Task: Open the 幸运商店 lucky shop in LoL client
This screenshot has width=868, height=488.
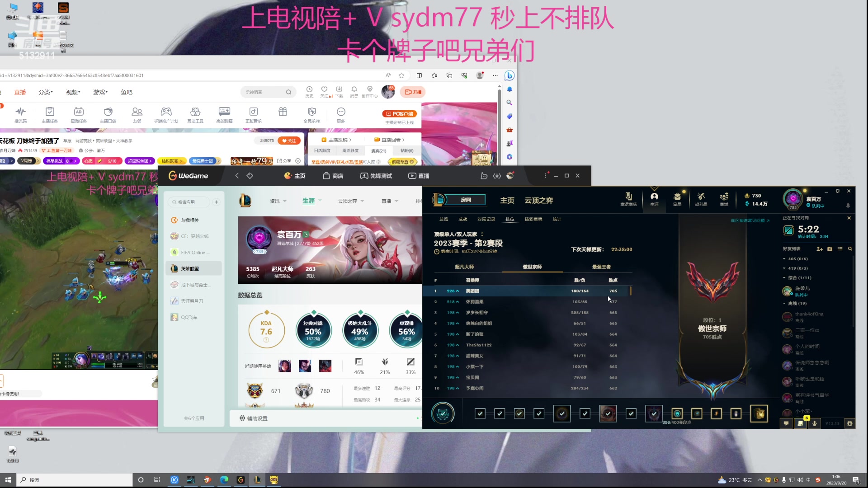Action: pos(628,199)
